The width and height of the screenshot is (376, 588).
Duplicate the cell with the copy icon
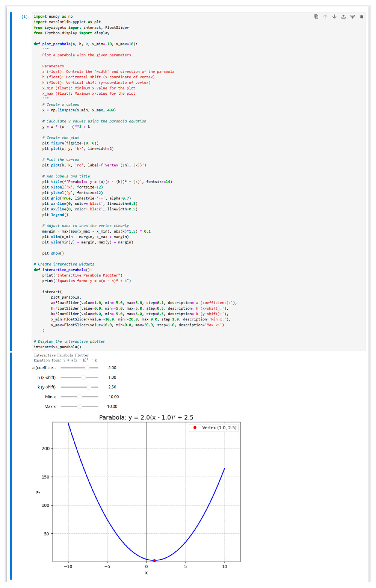[x=316, y=17]
